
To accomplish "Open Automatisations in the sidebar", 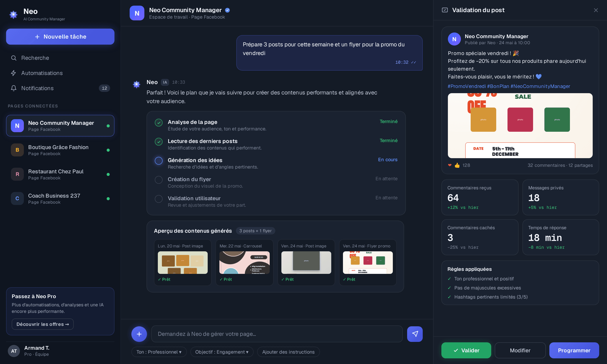I will [x=60, y=73].
